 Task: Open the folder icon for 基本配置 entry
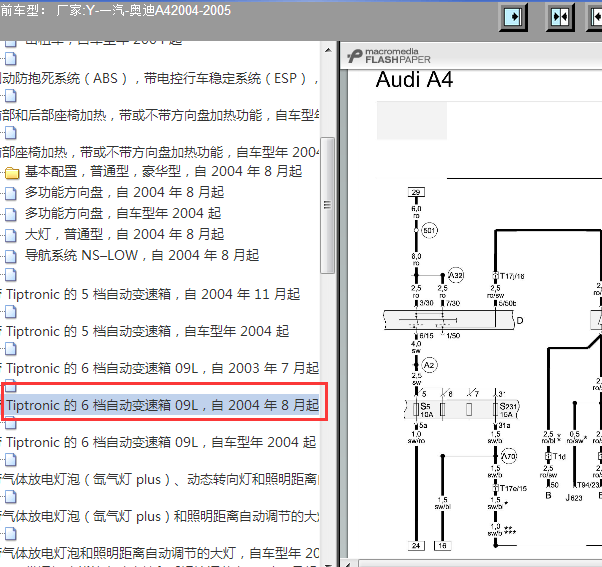click(12, 173)
